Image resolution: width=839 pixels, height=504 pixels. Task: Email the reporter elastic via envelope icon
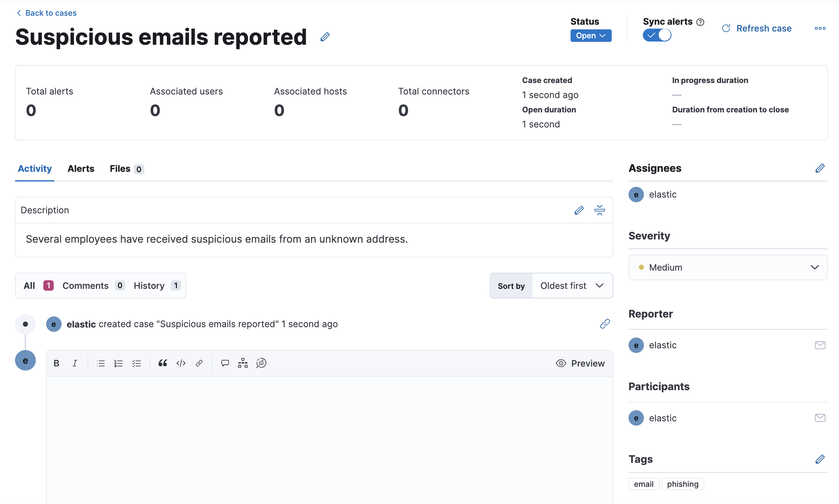(820, 345)
